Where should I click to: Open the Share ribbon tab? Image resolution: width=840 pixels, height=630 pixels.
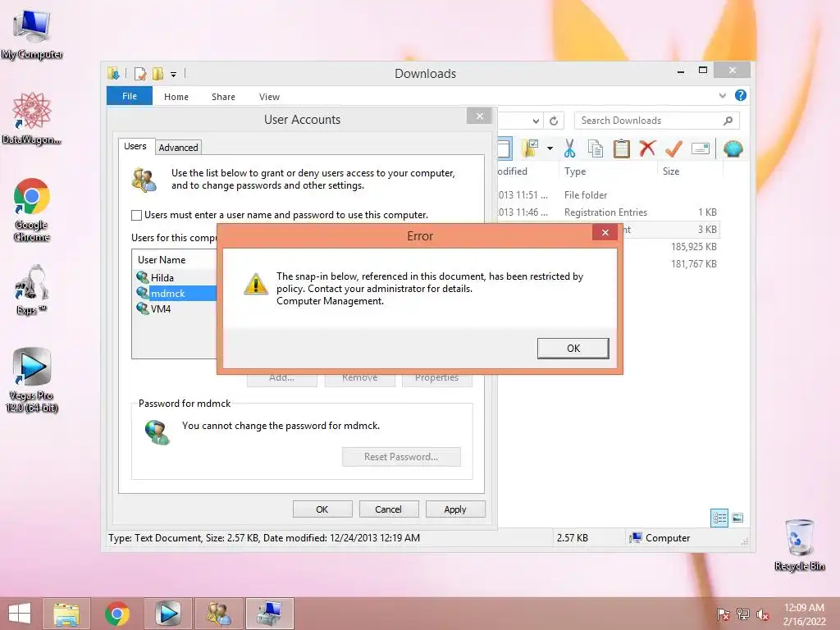click(x=223, y=97)
